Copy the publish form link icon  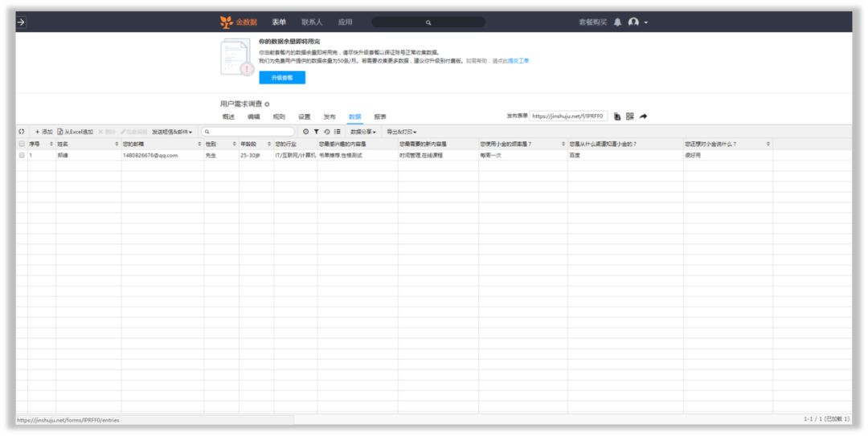[x=617, y=116]
